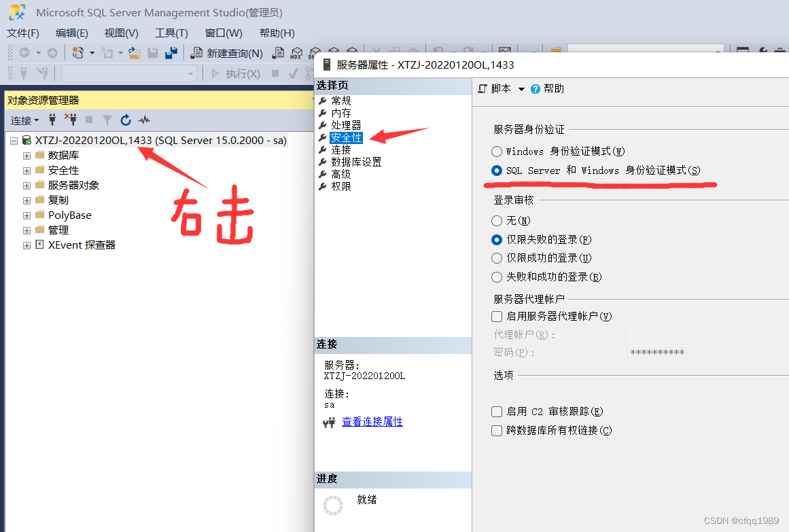This screenshot has width=789, height=532.
Task: Enable 启用服务器代理帐户 checkbox
Action: 497,316
